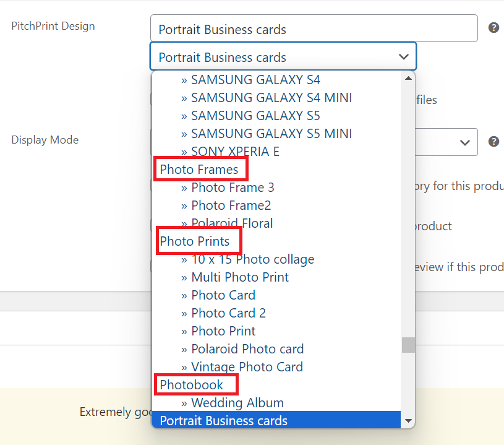
Task: Select the Photo Card option
Action: click(x=276, y=295)
